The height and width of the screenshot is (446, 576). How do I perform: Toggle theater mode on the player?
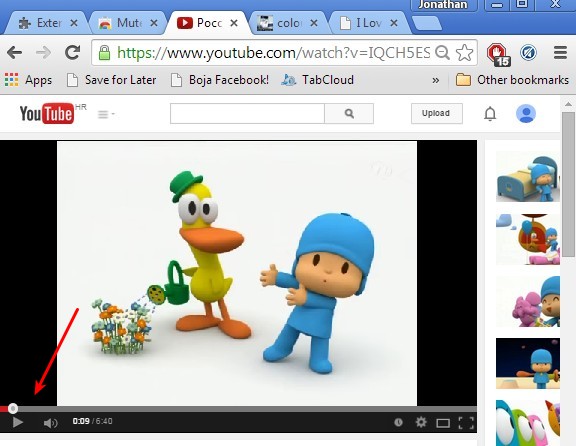pyautogui.click(x=443, y=423)
